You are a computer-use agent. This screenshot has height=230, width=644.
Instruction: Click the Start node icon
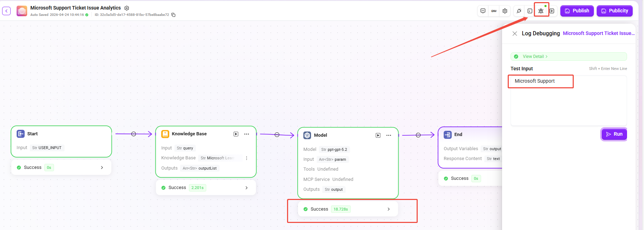coord(20,134)
